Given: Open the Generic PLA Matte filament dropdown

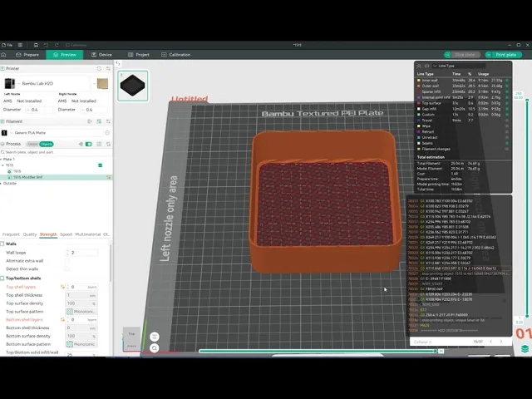Looking at the screenshot, I should (x=57, y=133).
